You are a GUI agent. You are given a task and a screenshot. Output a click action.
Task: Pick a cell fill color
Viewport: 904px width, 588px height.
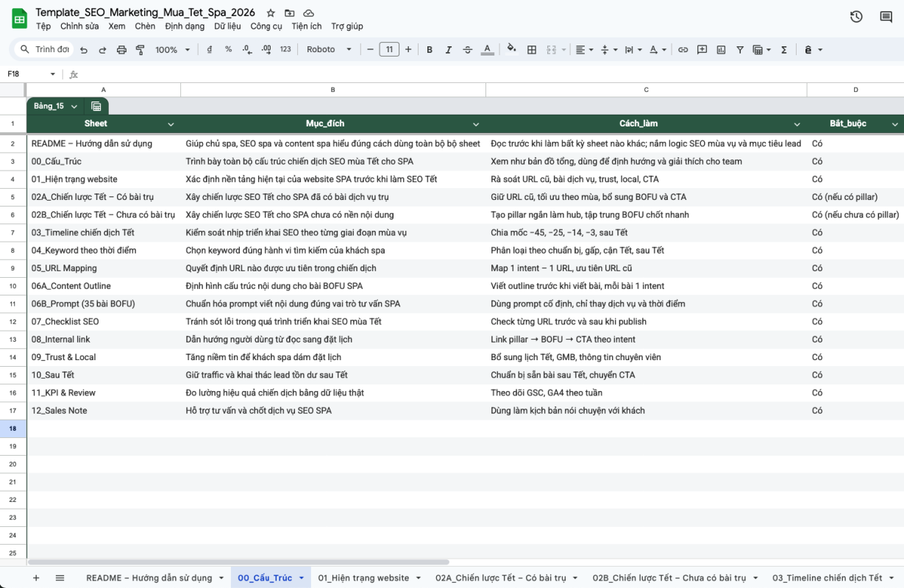coord(512,49)
